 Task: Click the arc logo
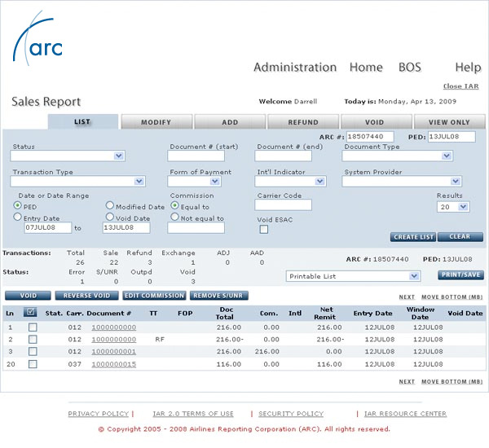click(x=37, y=38)
